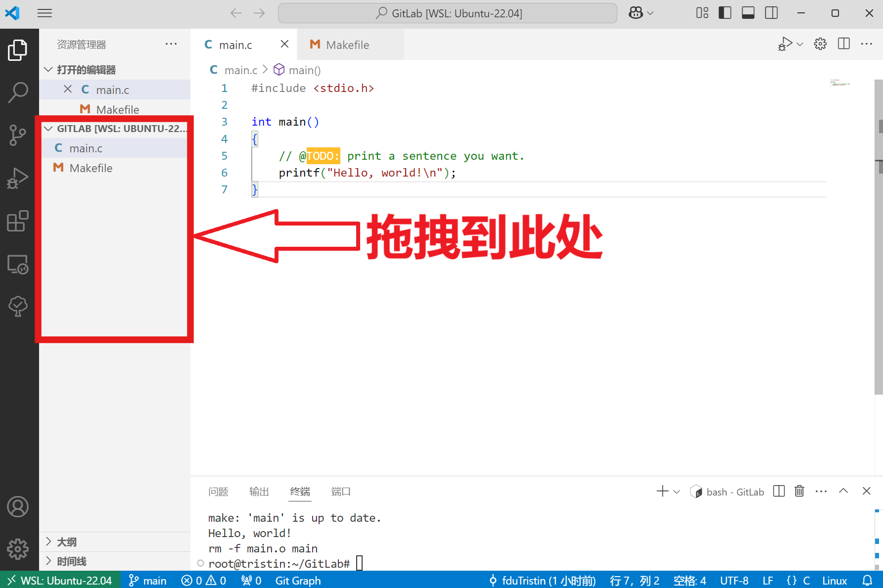Open the Remote Explorer view
Viewport: 883px width, 588px height.
[18, 265]
